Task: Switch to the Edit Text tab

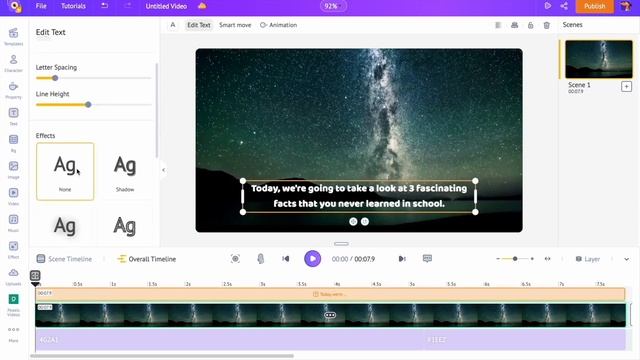Action: 199,25
